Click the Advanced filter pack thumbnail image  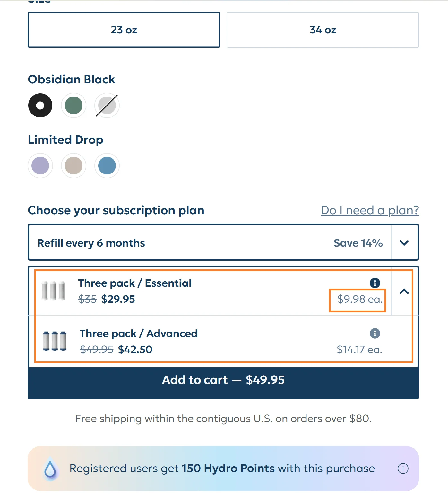(55, 341)
